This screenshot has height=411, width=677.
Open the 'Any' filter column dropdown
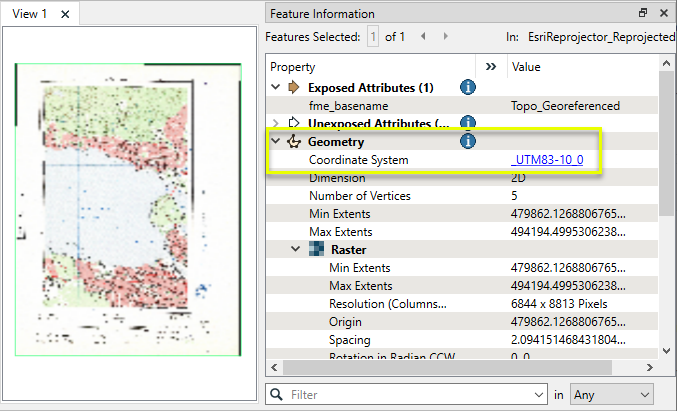click(611, 395)
